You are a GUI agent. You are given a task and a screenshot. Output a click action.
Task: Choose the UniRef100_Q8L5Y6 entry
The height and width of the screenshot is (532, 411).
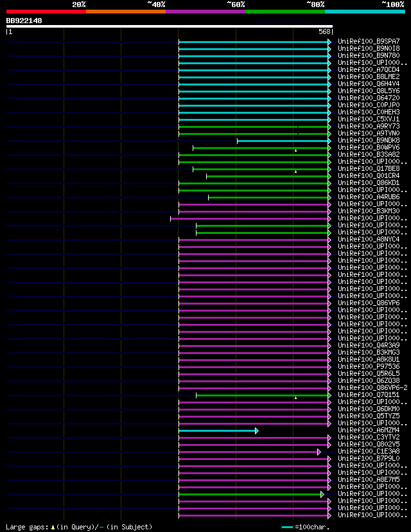pos(369,91)
